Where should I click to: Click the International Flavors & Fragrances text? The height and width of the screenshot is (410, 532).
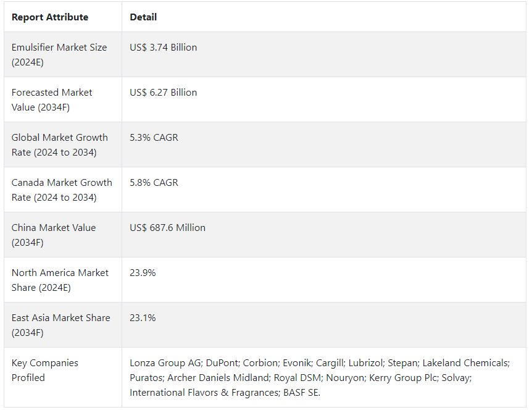pyautogui.click(x=204, y=393)
